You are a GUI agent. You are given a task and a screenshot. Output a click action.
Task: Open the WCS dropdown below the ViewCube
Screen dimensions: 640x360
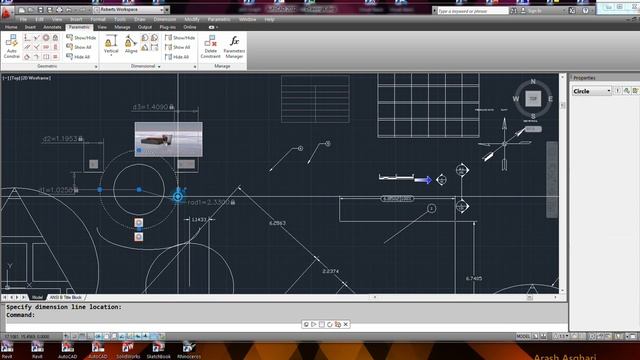533,129
